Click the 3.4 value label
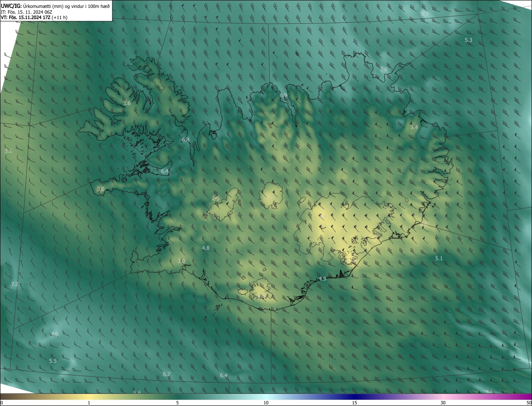 click(x=414, y=127)
